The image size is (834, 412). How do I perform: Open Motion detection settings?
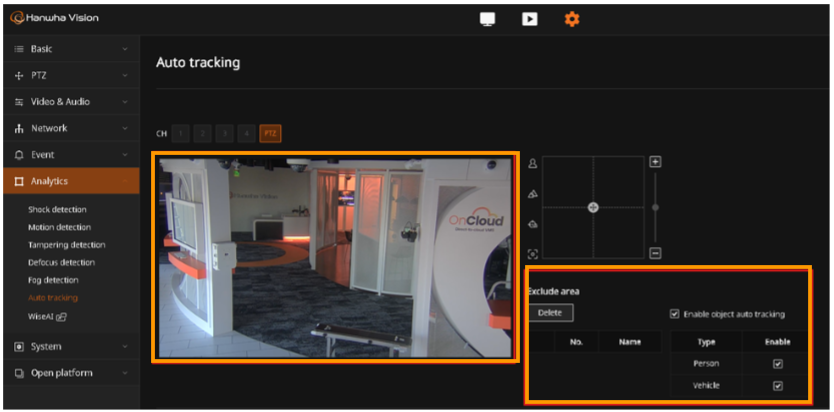(x=60, y=227)
